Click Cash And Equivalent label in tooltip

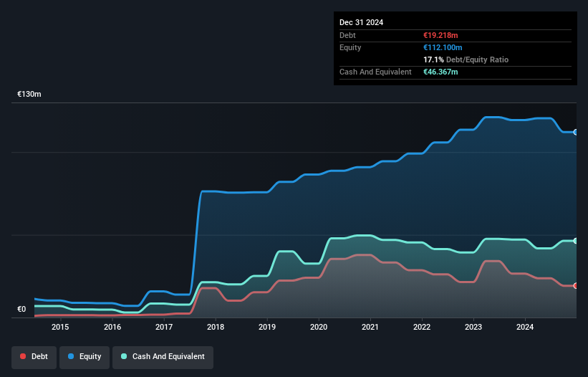click(375, 72)
